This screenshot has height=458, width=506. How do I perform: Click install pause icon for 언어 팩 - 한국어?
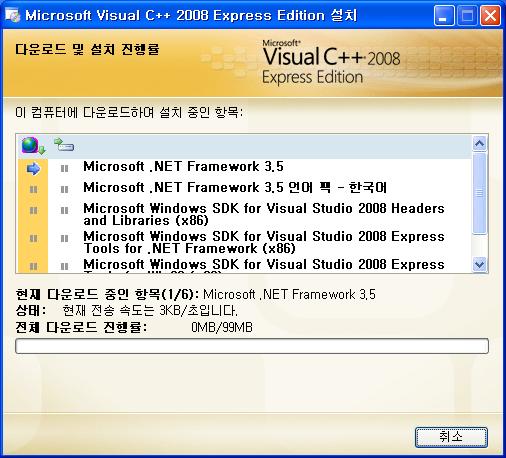64,190
